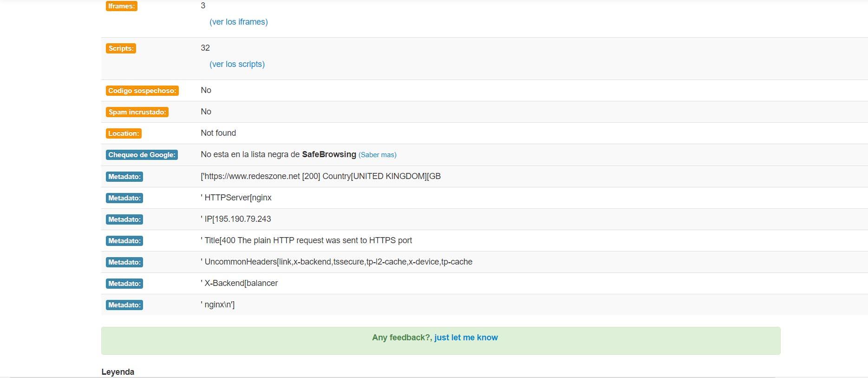Select the orange Iframes label

point(121,6)
